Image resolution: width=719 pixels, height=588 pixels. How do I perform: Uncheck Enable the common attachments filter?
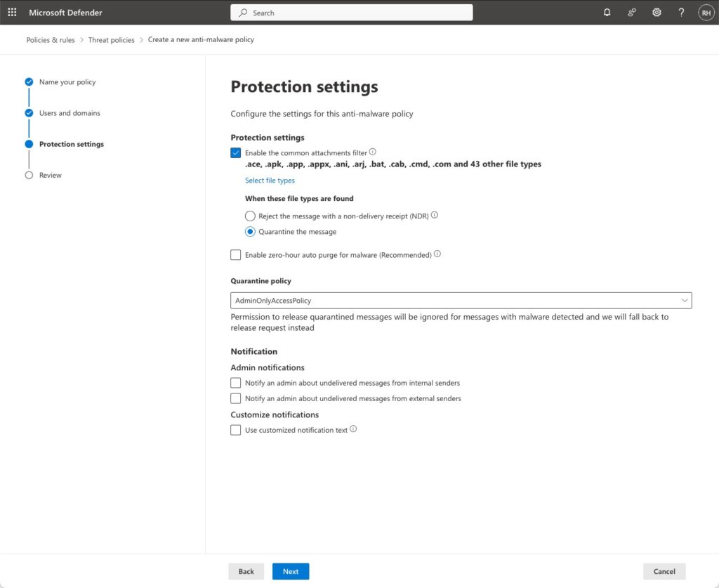click(236, 152)
